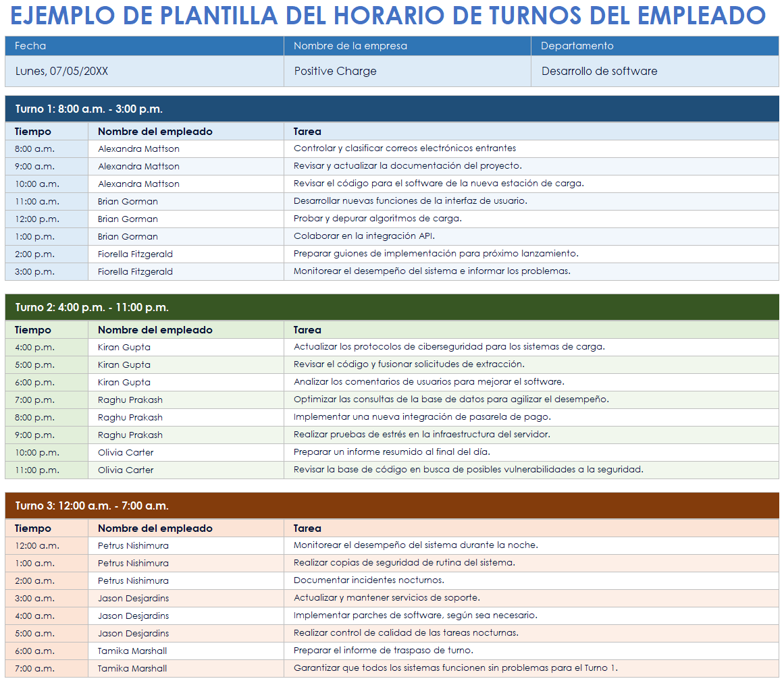Click the 10:00 p.m. Olivia Carter name cell
The height and width of the screenshot is (683, 784).
tap(126, 452)
